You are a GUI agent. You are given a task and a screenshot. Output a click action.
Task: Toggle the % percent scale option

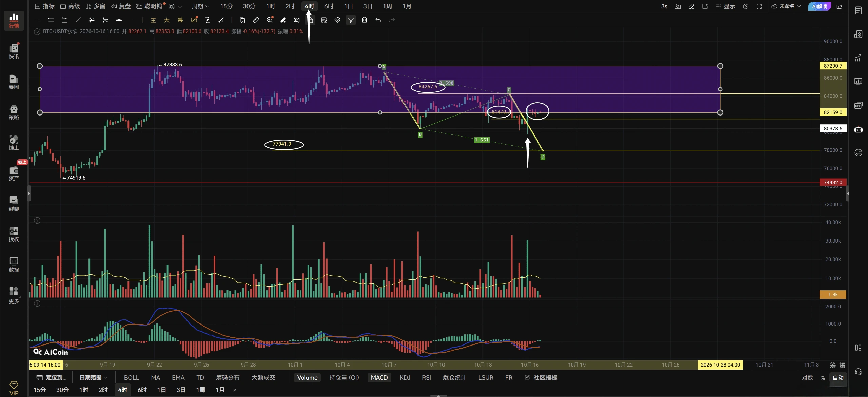(x=823, y=377)
